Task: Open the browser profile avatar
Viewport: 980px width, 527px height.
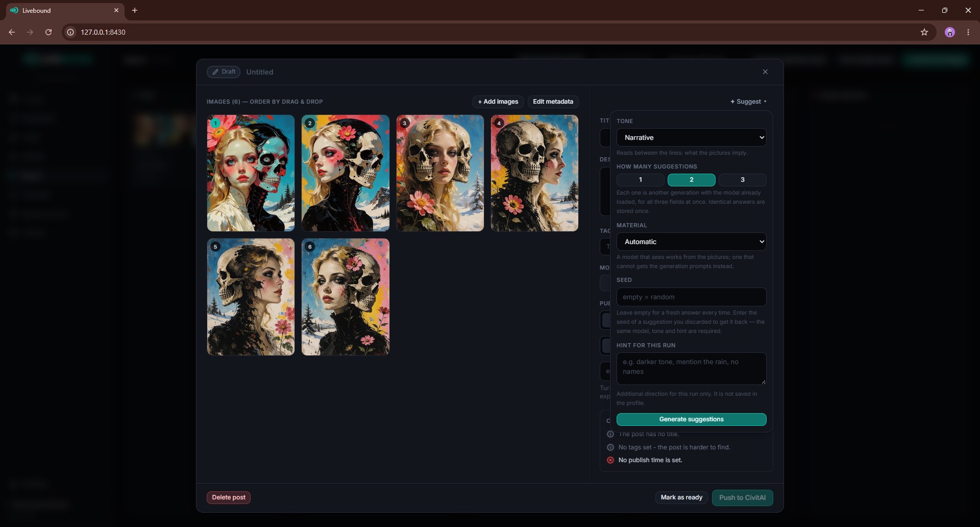Action: click(950, 32)
